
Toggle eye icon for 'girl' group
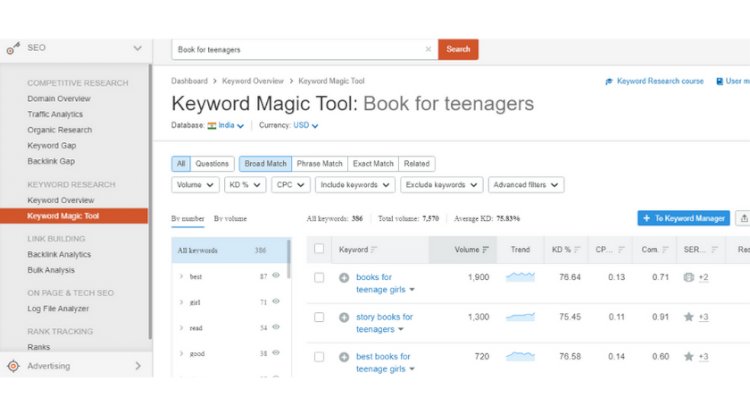(276, 301)
